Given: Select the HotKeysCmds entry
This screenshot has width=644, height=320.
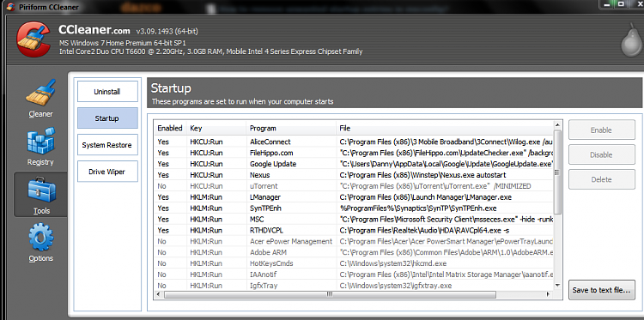Looking at the screenshot, I should click(x=354, y=263).
